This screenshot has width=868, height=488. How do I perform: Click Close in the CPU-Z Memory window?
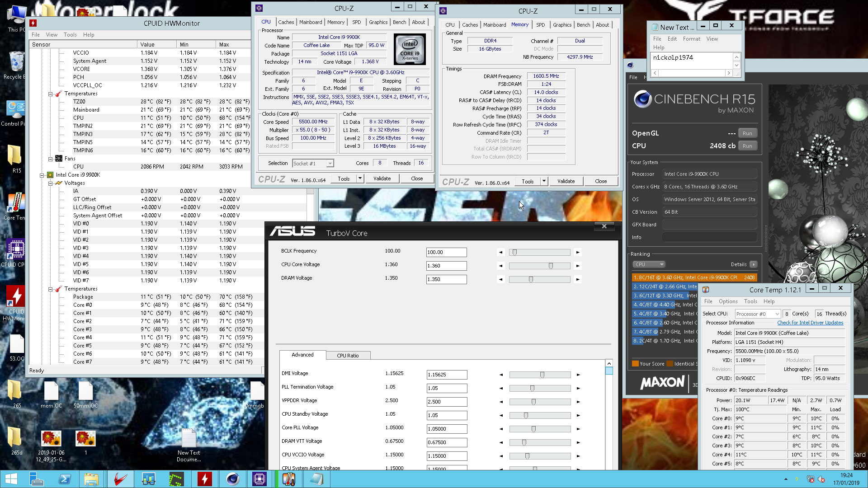pos(601,181)
